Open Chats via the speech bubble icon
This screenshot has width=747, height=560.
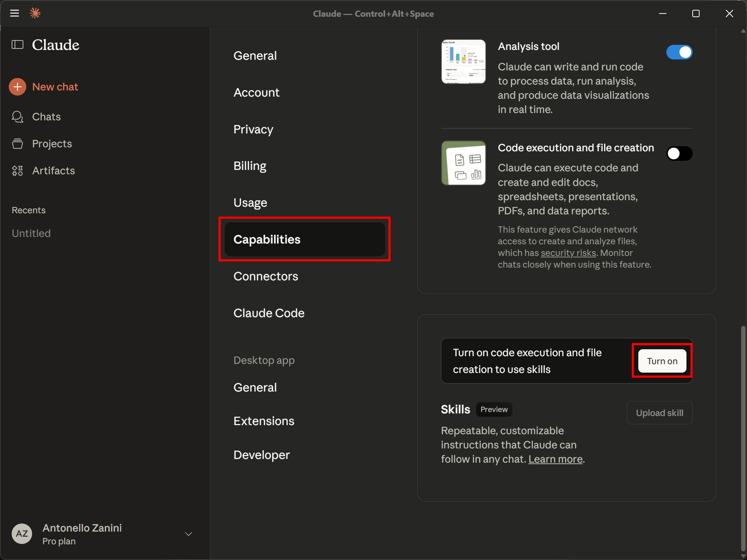[17, 117]
